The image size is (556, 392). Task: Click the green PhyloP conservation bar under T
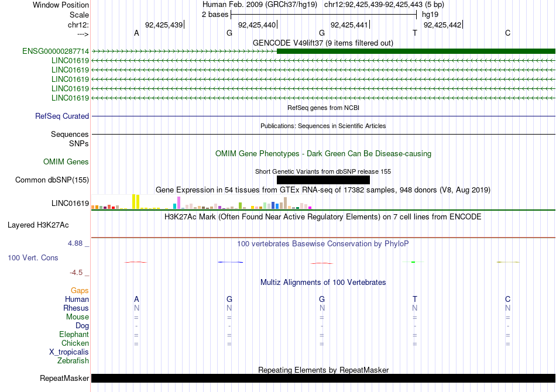coord(413,262)
